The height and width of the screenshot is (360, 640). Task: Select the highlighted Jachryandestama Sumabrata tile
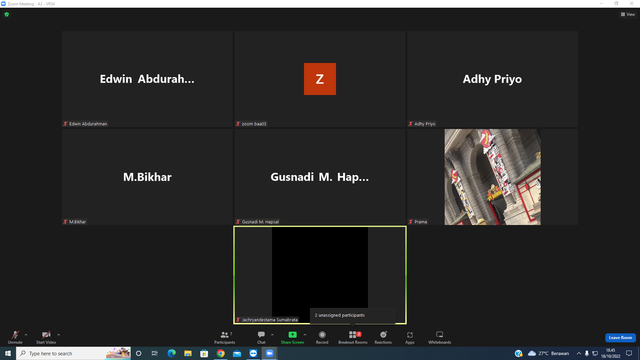[x=320, y=275]
